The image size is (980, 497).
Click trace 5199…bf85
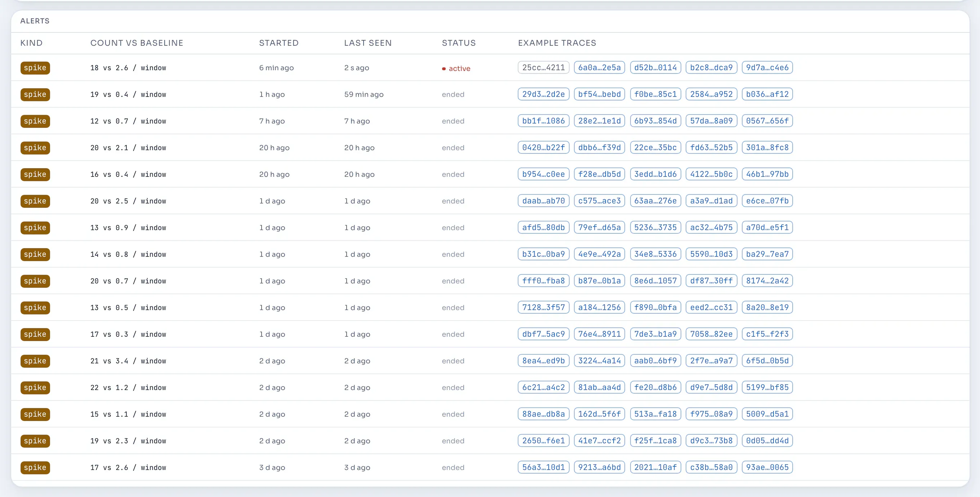[767, 387]
